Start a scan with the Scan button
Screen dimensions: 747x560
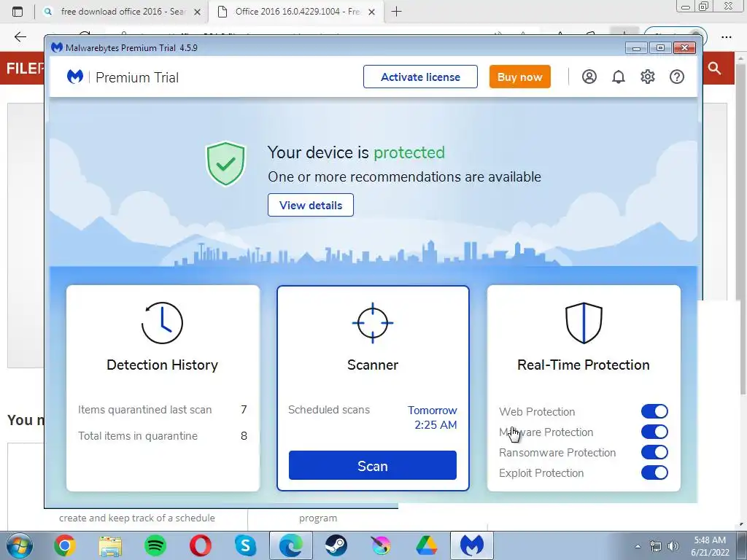click(x=373, y=466)
